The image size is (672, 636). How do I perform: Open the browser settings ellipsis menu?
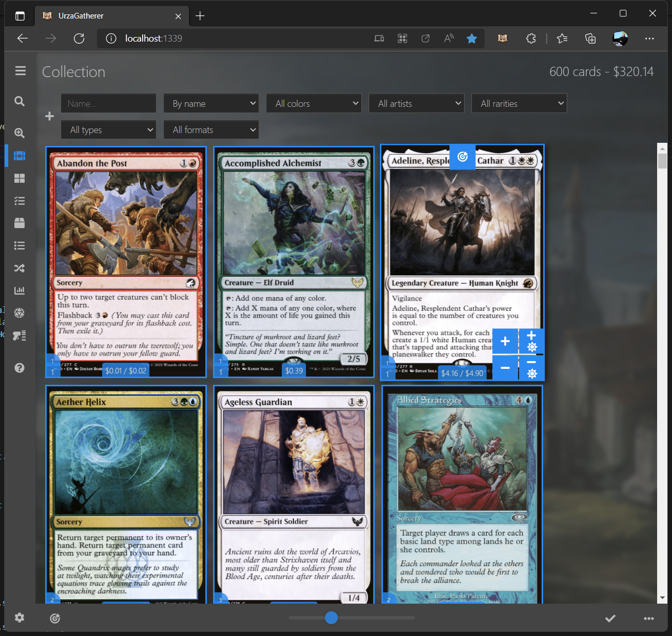pyautogui.click(x=649, y=39)
